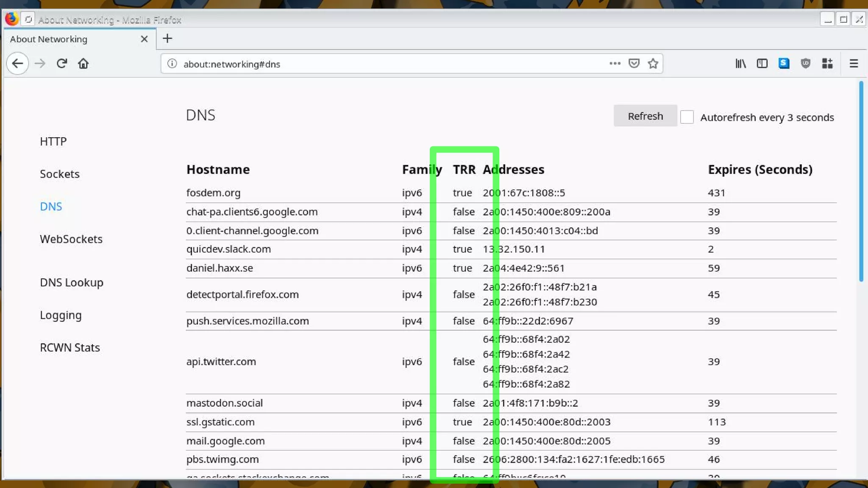Click the vertical page scrollbar
The height and width of the screenshot is (488, 868).
[861, 182]
